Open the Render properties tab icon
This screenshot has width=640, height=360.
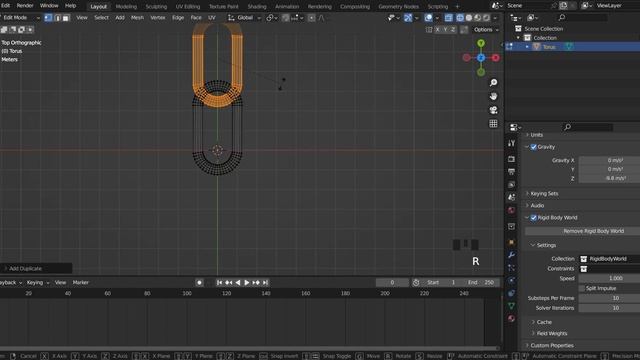tap(511, 159)
